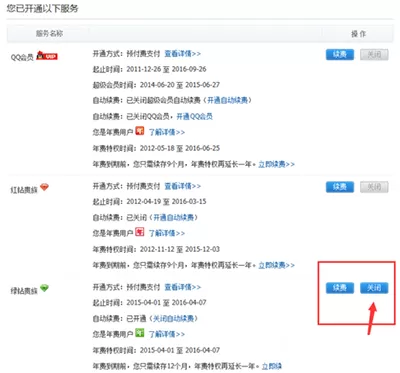Click 立即续费>> link in QQ会员 section
Screen dimensions: 400x373
(x=276, y=164)
